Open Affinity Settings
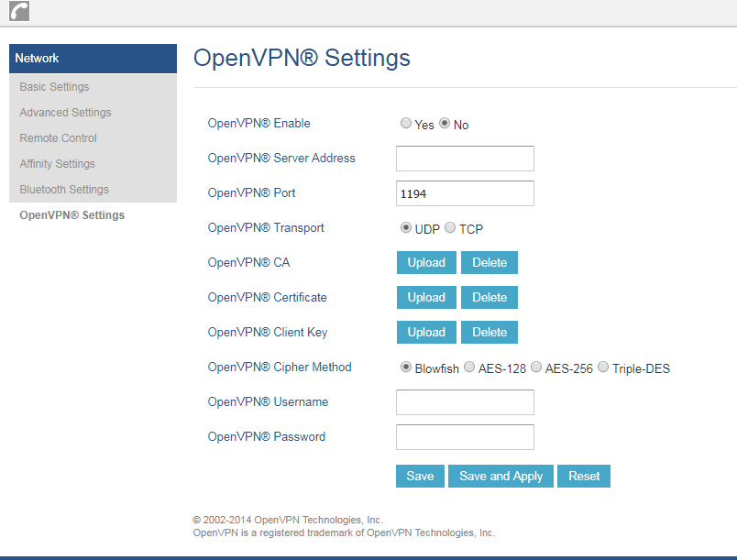This screenshot has height=560, width=737. (x=57, y=163)
